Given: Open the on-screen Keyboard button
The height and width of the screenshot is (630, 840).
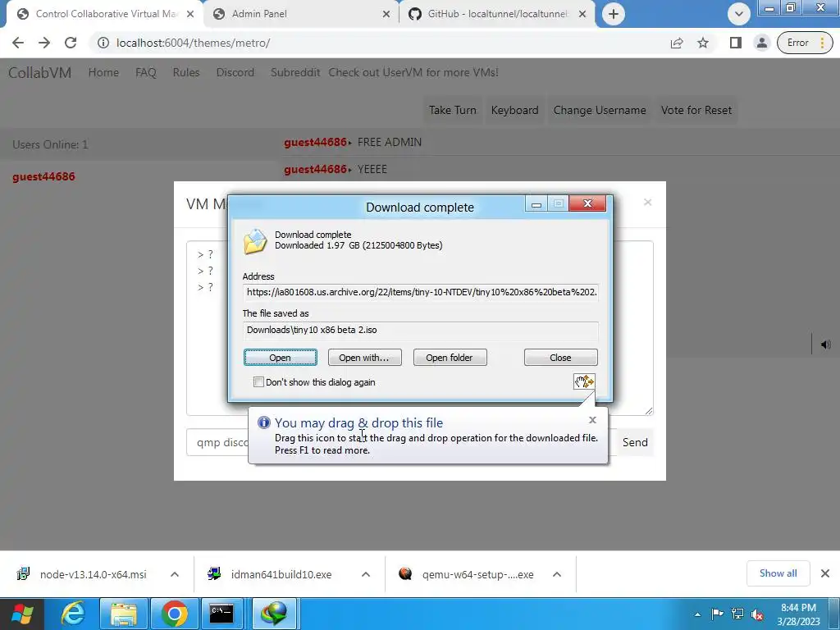Looking at the screenshot, I should click(514, 110).
